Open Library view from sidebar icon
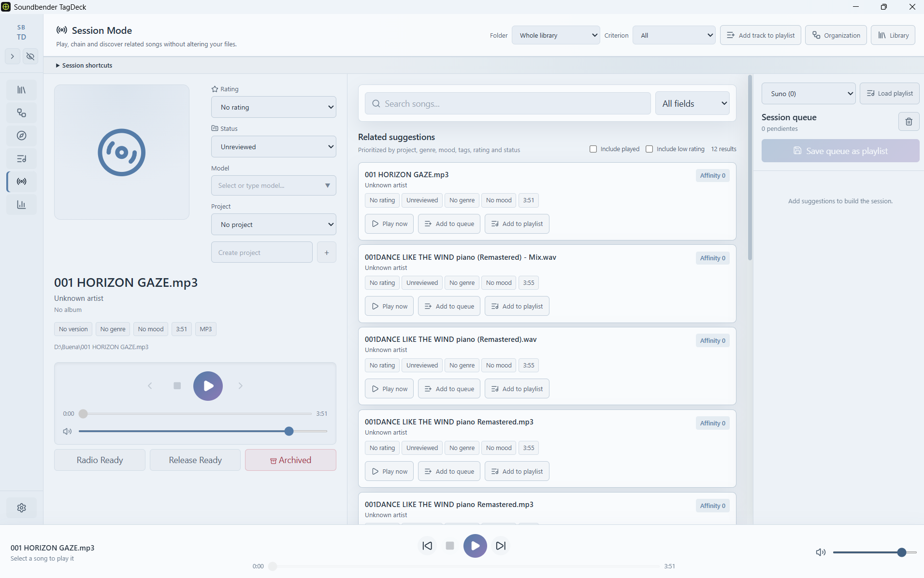Image resolution: width=924 pixels, height=578 pixels. click(21, 90)
